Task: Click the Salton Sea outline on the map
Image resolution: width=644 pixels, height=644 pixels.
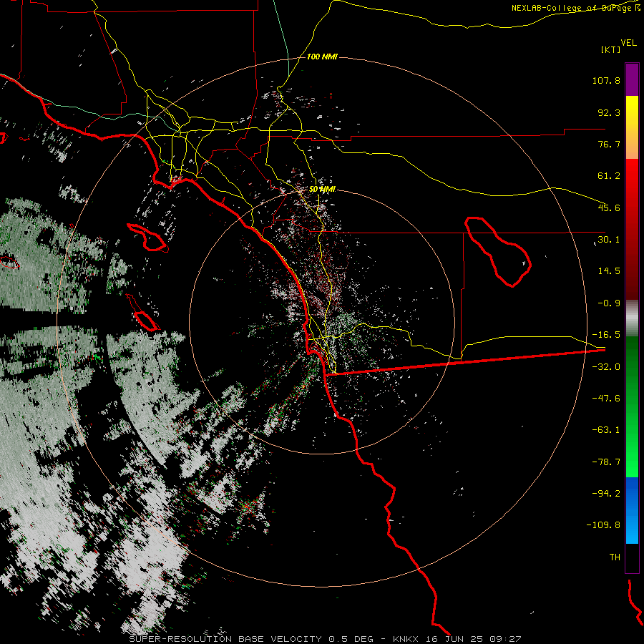Action: [x=498, y=252]
